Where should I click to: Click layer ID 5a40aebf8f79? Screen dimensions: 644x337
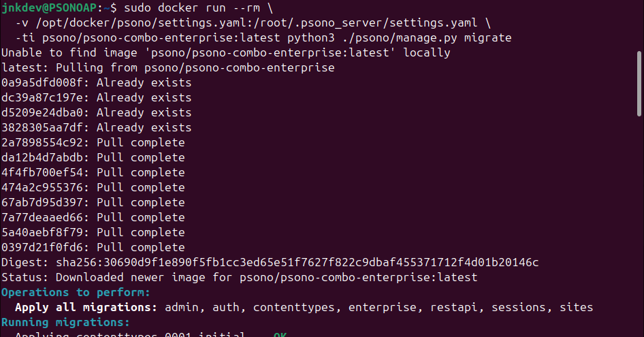pyautogui.click(x=45, y=232)
